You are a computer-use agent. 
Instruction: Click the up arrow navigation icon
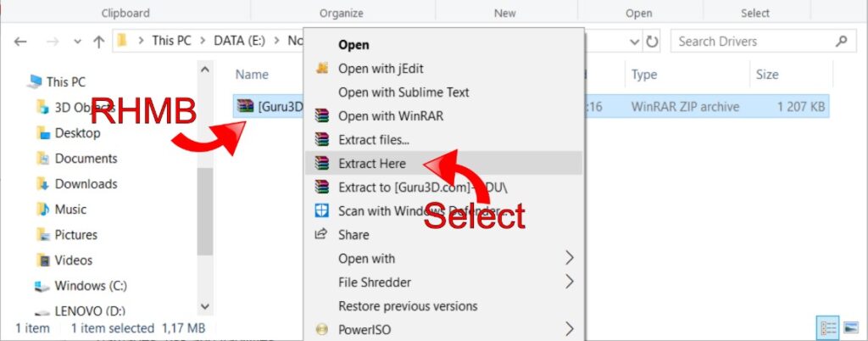coord(98,42)
